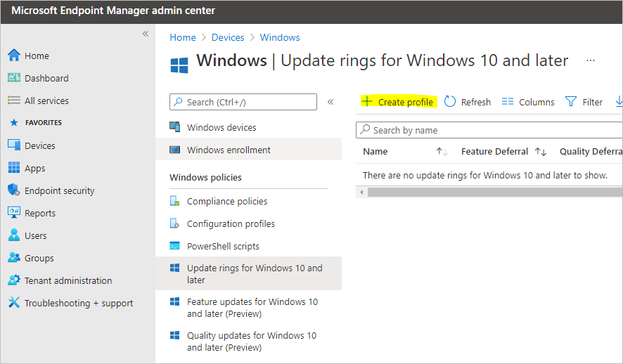Click the PowerShell scripts icon
The width and height of the screenshot is (623, 364).
(175, 246)
